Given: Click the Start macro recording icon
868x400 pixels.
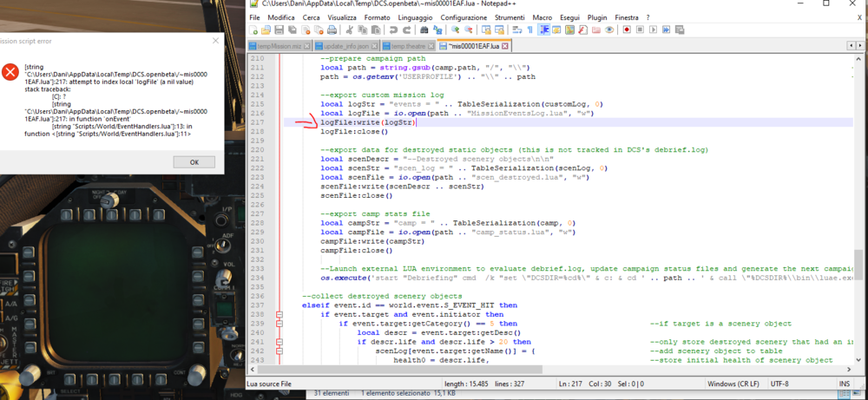Looking at the screenshot, I should (625, 30).
